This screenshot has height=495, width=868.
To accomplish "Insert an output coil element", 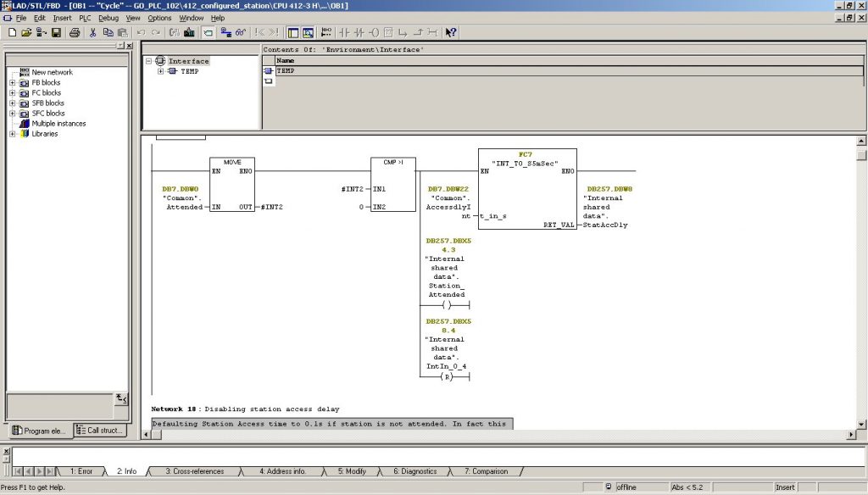I will (x=374, y=32).
